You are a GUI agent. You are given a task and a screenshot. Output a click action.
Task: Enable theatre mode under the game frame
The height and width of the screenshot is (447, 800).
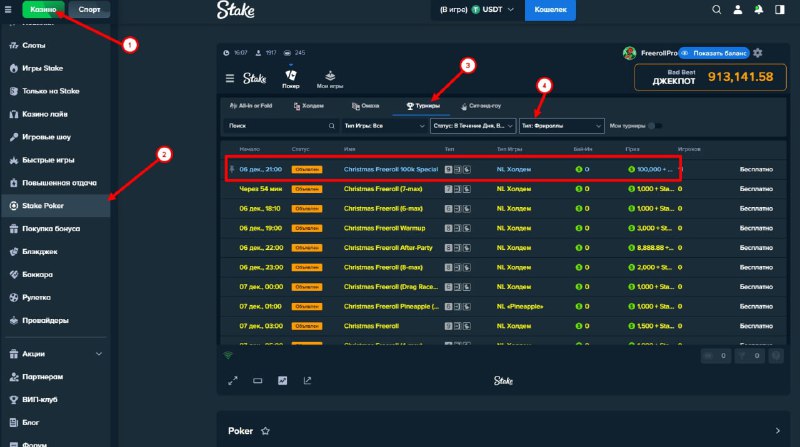257,380
